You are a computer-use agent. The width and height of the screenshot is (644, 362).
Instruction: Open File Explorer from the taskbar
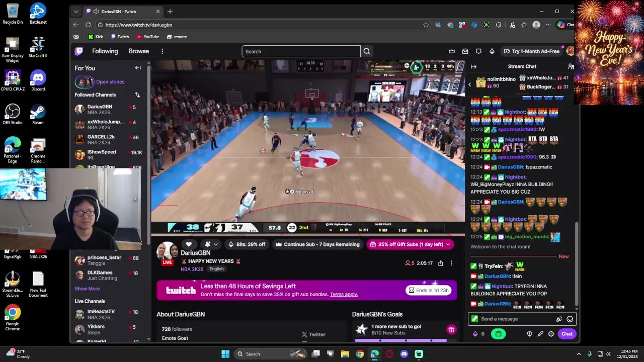tap(345, 354)
